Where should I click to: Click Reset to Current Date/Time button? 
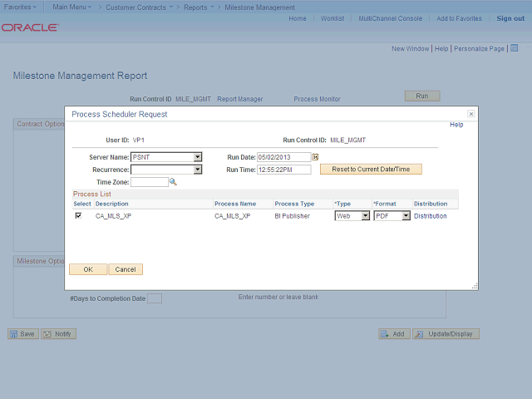click(x=371, y=169)
